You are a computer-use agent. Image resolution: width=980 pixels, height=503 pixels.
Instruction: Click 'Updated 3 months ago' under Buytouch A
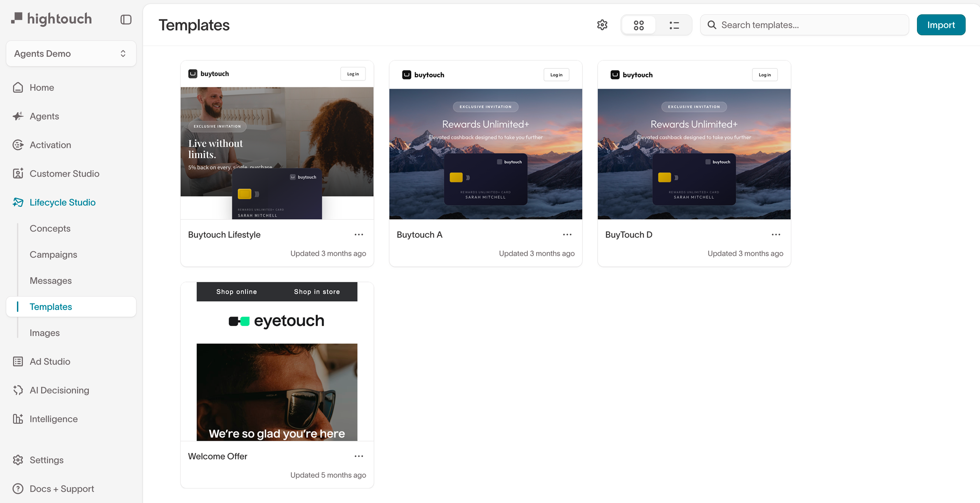(536, 253)
